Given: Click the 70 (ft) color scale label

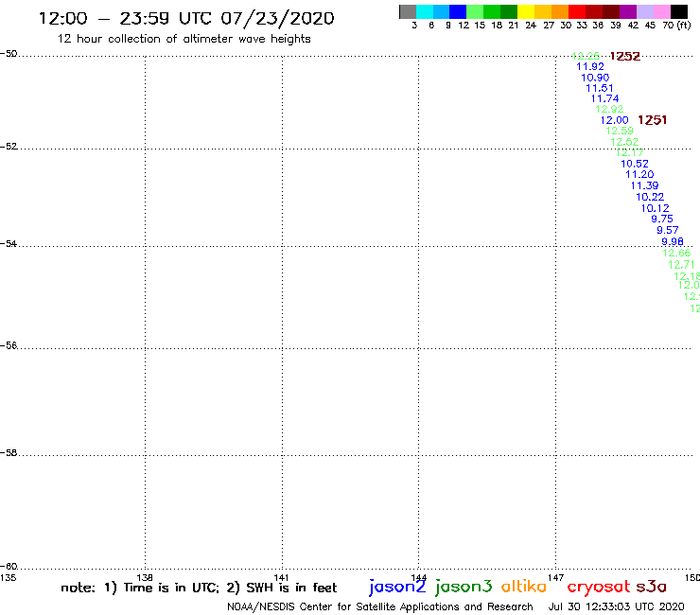Looking at the screenshot, I should point(676,26).
